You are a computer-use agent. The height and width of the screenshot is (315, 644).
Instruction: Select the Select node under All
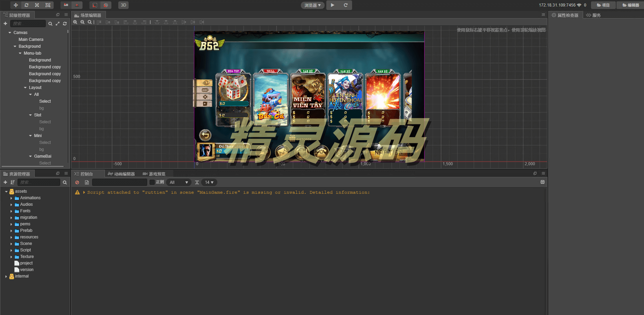[x=45, y=101]
